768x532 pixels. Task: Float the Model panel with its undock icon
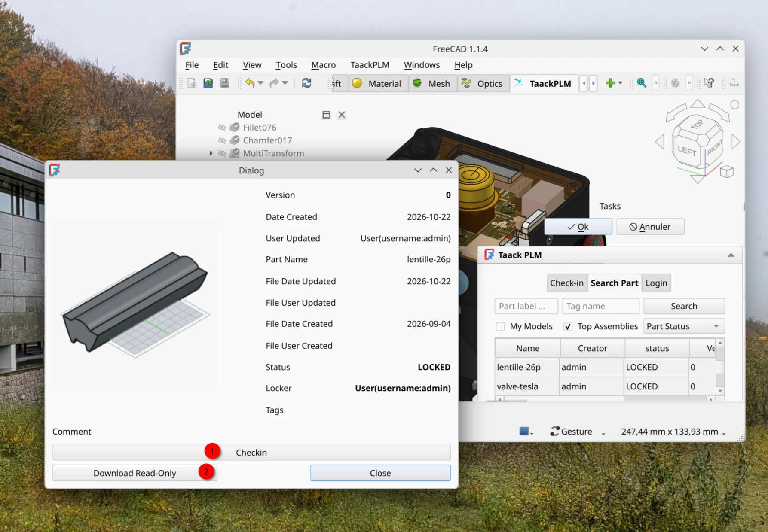[x=326, y=115]
